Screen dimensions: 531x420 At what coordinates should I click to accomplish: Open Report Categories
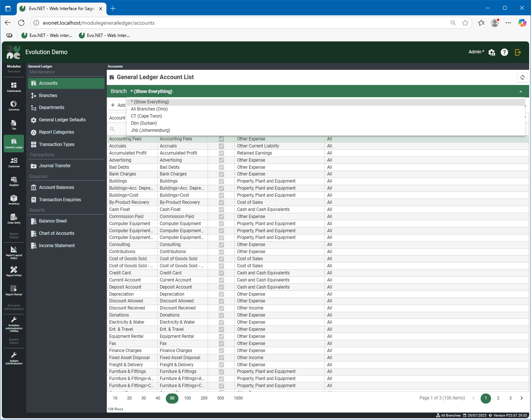pos(66,132)
